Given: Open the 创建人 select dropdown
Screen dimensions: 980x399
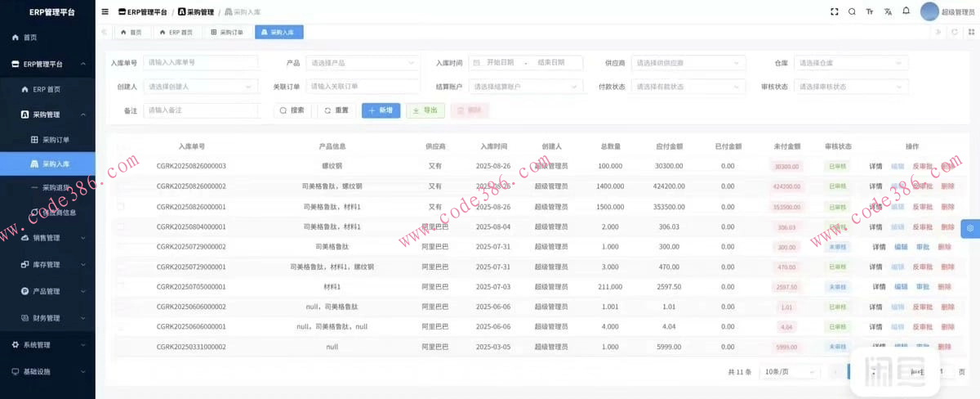Looking at the screenshot, I should click(x=200, y=86).
